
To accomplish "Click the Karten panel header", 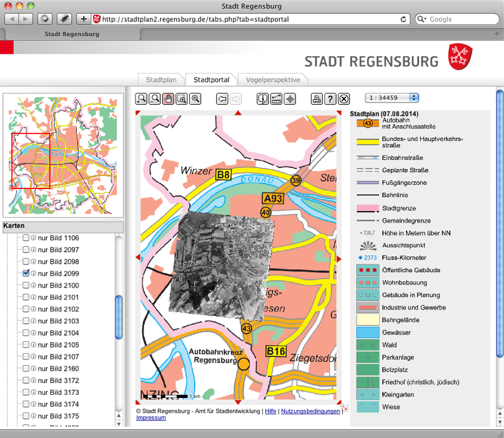I will click(x=63, y=226).
